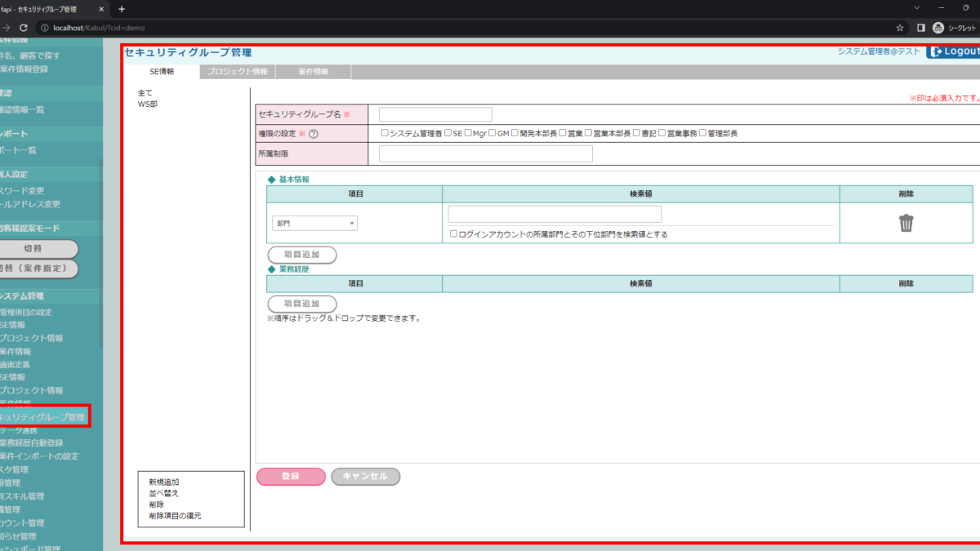
Task: Check the Mgr permission checkbox
Action: click(x=468, y=133)
